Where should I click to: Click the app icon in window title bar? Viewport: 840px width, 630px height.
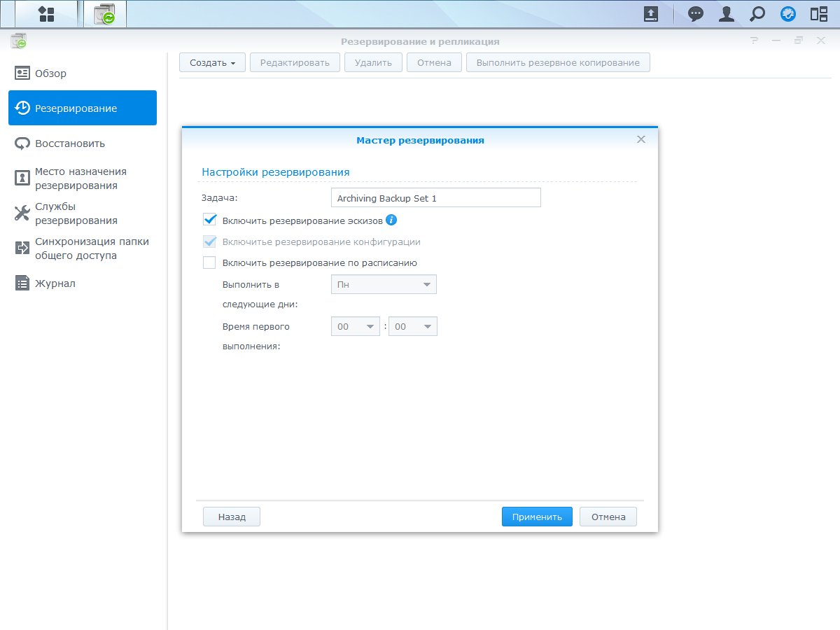[18, 41]
